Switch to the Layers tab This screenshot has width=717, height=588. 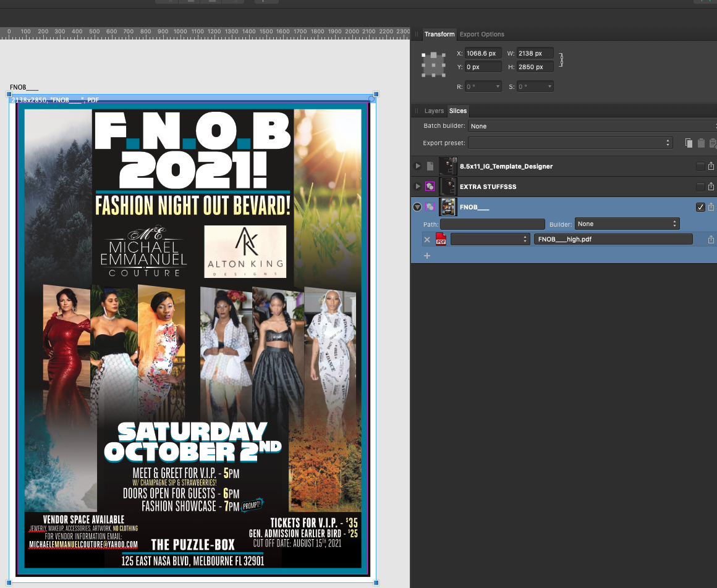434,111
